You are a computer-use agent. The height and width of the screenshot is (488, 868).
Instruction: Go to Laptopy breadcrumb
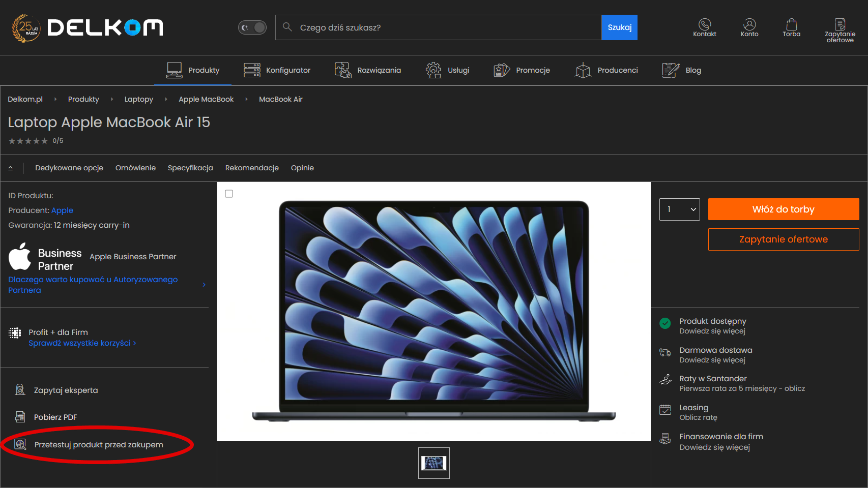(139, 99)
